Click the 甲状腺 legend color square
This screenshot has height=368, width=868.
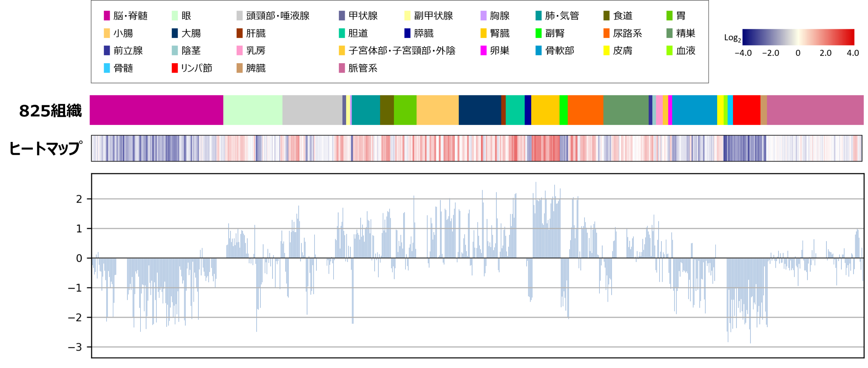coord(342,16)
